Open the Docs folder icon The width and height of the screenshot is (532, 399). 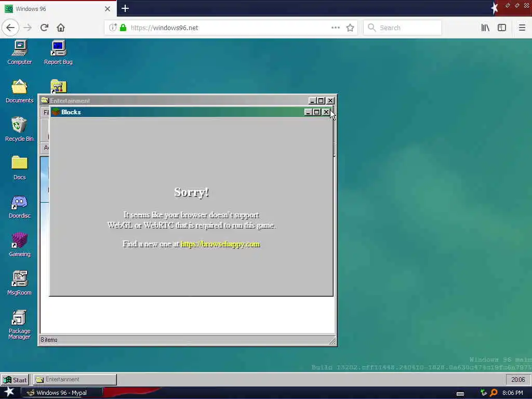pos(20,168)
